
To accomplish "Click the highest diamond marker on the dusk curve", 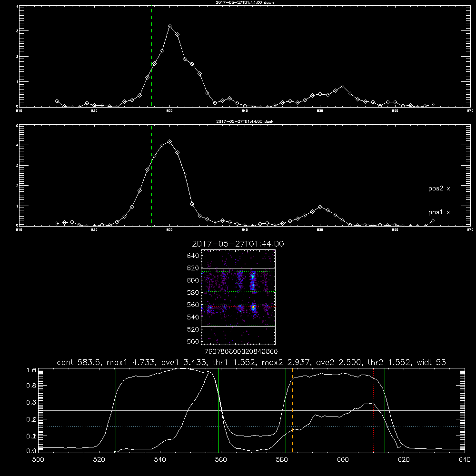I will (x=170, y=142).
